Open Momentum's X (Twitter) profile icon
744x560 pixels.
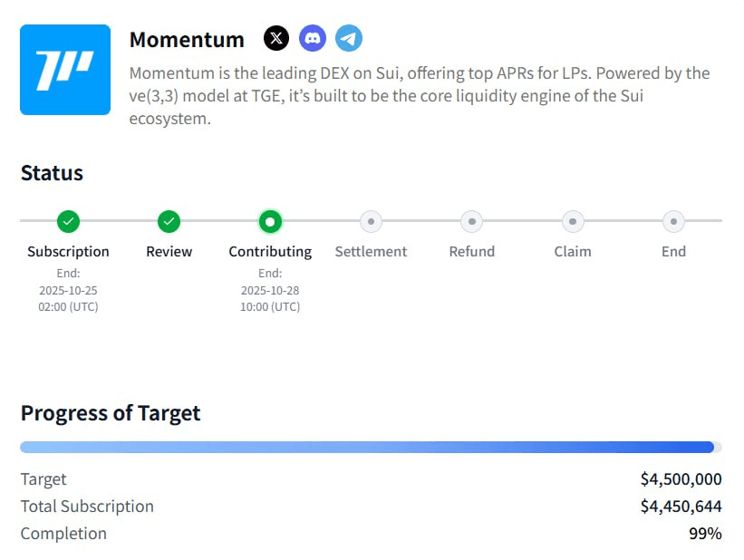click(x=276, y=38)
